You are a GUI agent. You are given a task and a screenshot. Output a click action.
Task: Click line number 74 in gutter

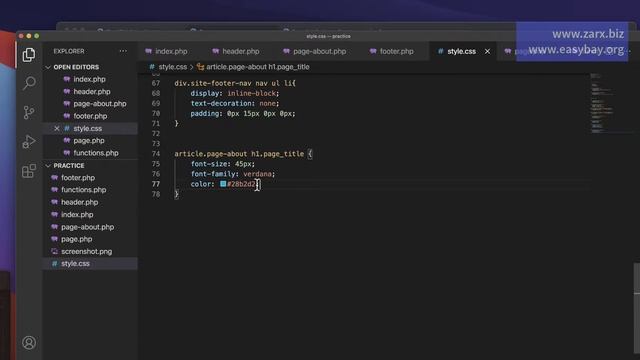156,154
